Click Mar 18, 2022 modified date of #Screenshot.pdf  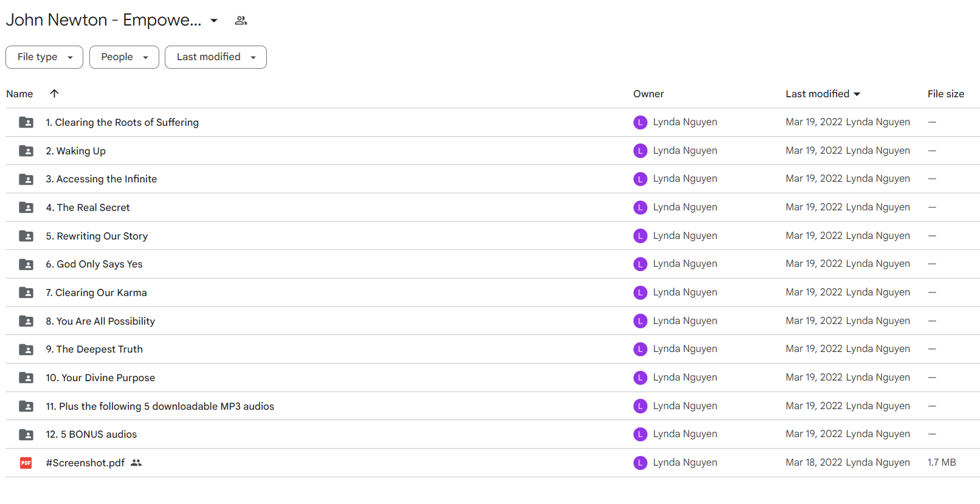point(813,462)
